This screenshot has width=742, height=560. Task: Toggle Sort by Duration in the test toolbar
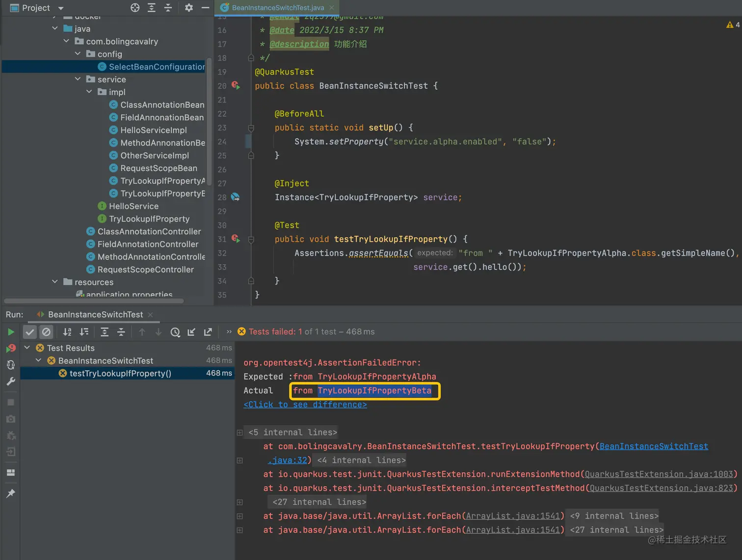tap(84, 332)
